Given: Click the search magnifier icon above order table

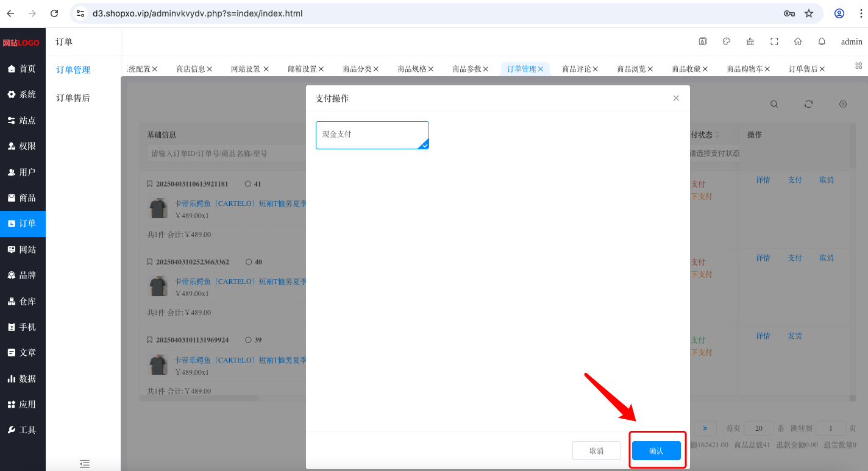Looking at the screenshot, I should click(x=774, y=104).
